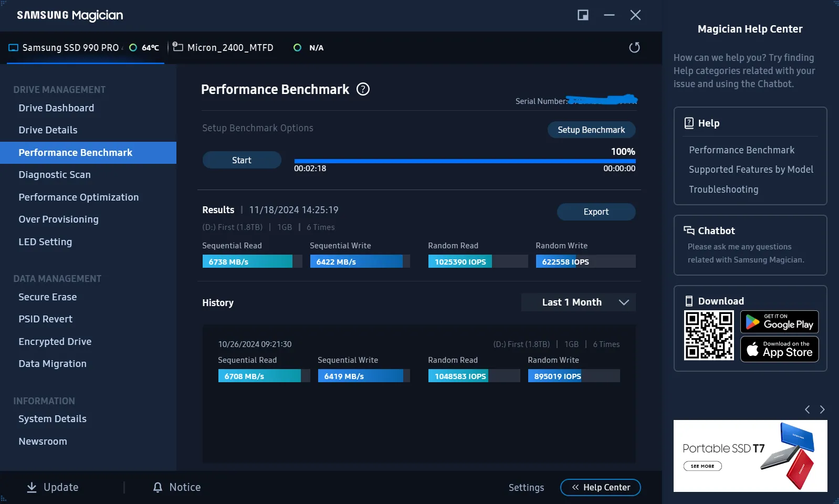
Task: Collapse the Help Center panel
Action: point(600,487)
